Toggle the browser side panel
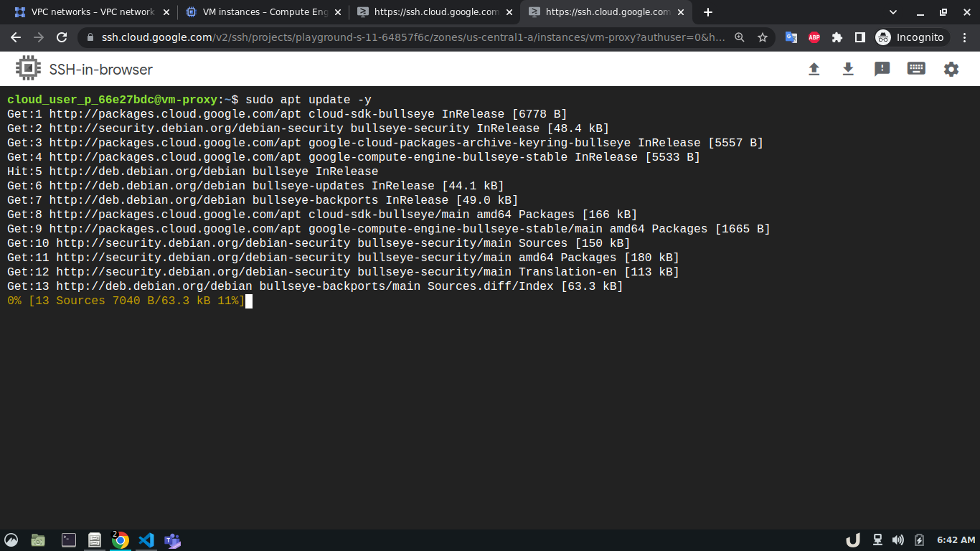The width and height of the screenshot is (980, 551). click(x=860, y=37)
